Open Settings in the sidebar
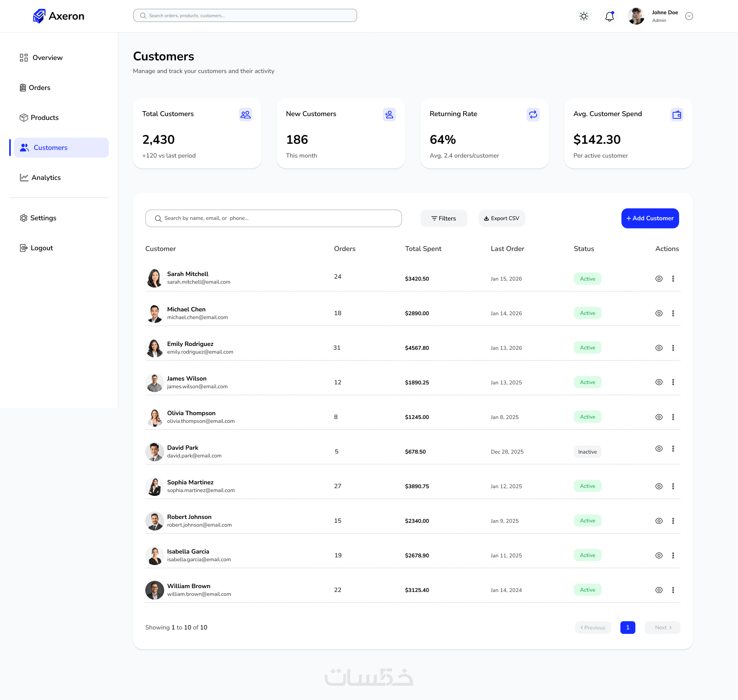The height and width of the screenshot is (700, 738). pyautogui.click(x=43, y=218)
